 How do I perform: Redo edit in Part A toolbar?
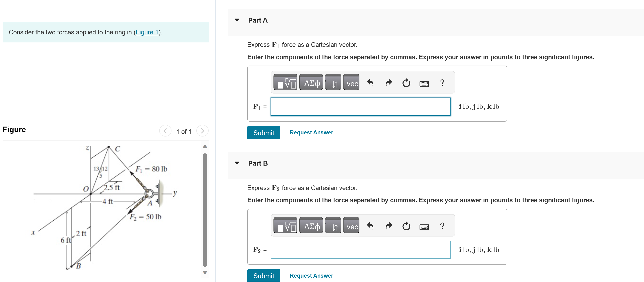[389, 83]
